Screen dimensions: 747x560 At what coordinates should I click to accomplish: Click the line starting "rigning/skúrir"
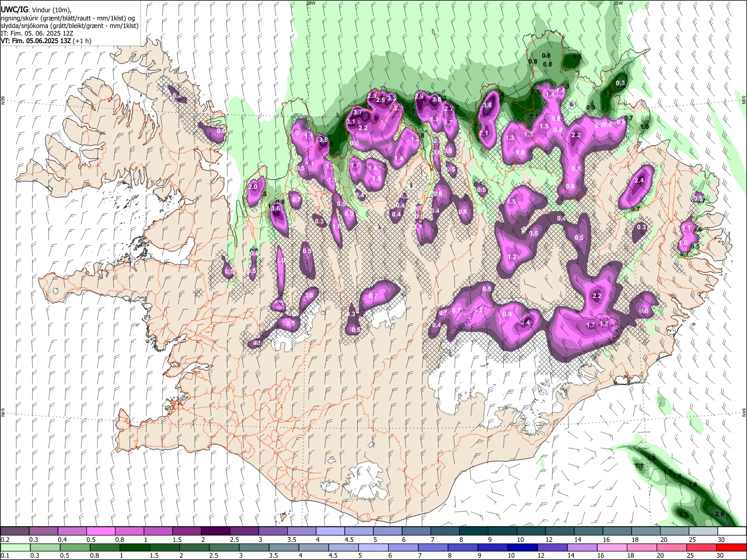pyautogui.click(x=68, y=17)
